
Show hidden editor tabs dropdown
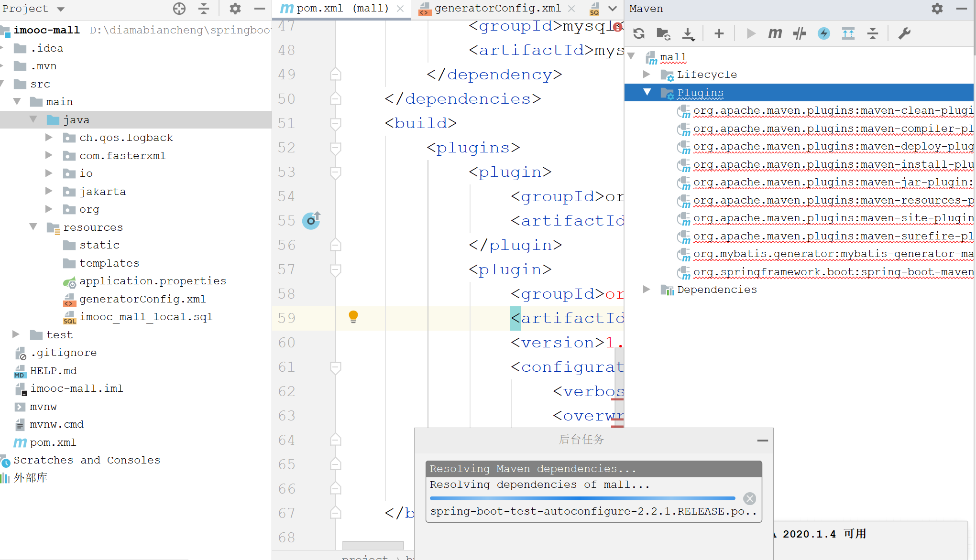coord(613,9)
